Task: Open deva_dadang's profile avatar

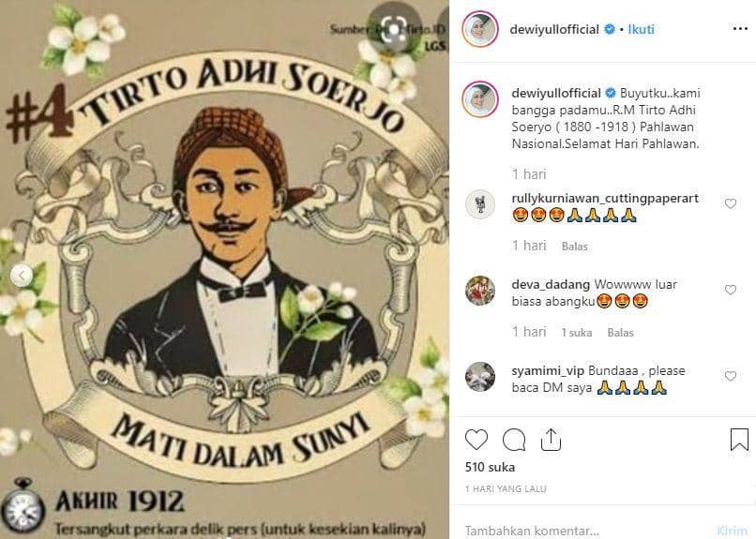Action: (480, 291)
